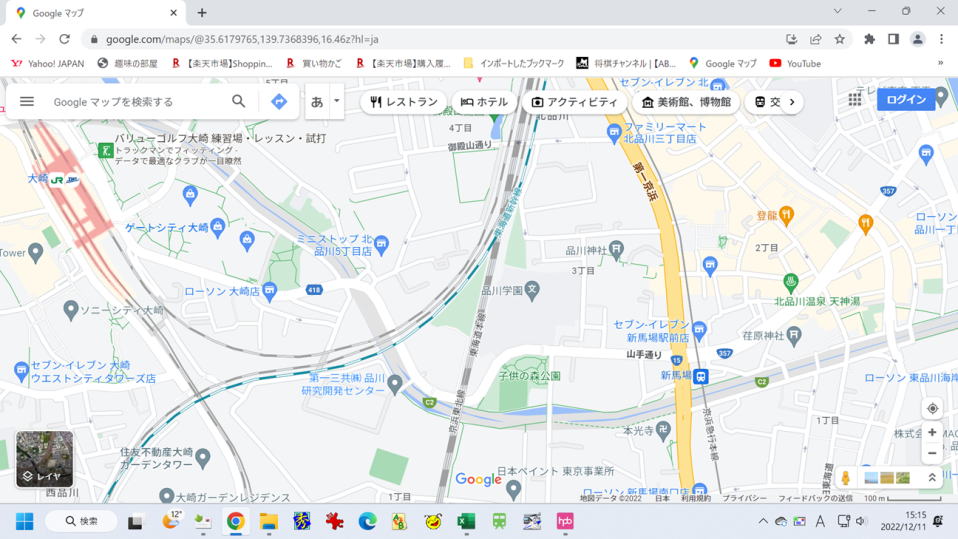Viewport: 958px width, 539px height.
Task: Click the search magnifier in Maps search box
Action: click(x=239, y=101)
